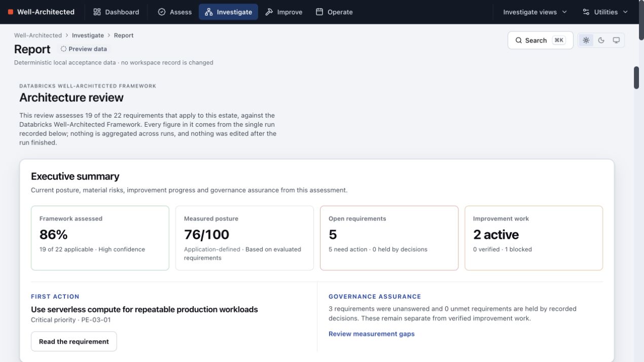Click the Improvement work 2 active card
Screen dimensions: 644x362
(x=533, y=238)
